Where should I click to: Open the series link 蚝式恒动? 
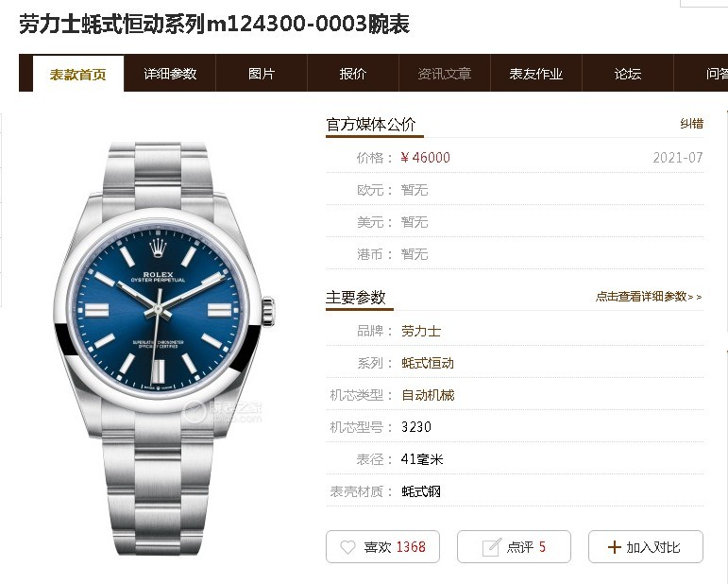428,363
